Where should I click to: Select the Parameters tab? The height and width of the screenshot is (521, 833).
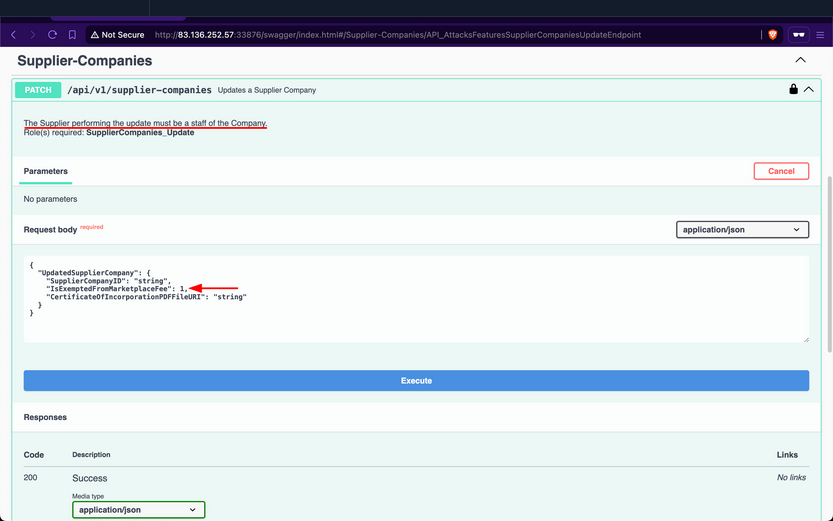(46, 171)
